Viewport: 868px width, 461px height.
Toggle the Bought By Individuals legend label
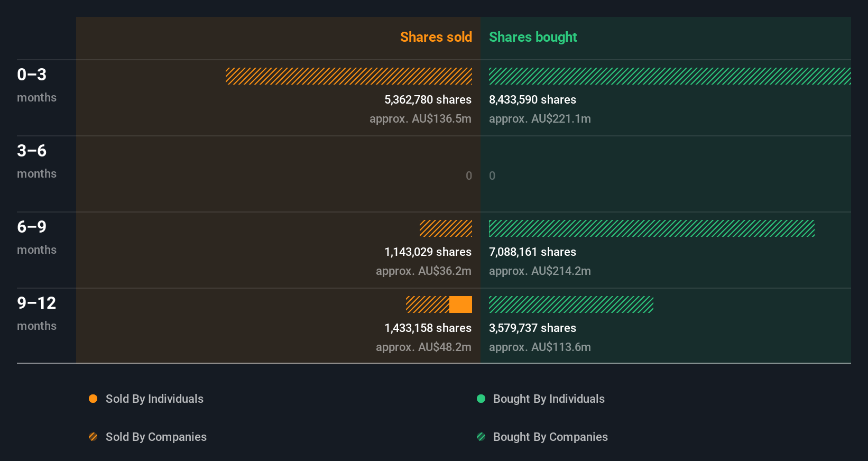pos(549,399)
